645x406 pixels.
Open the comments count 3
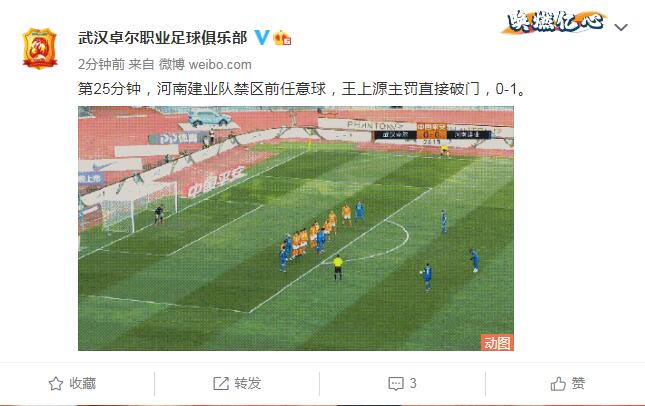point(413,383)
